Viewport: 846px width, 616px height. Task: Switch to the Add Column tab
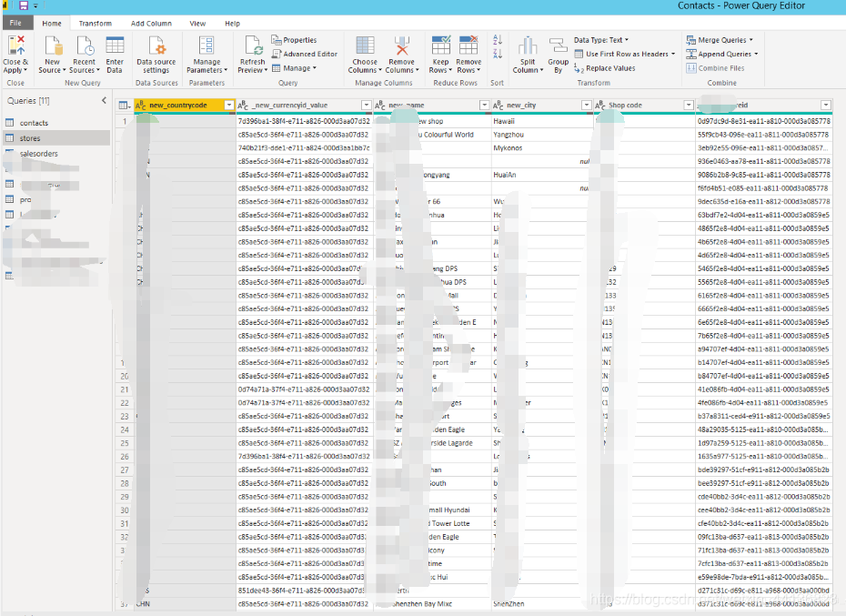click(151, 24)
